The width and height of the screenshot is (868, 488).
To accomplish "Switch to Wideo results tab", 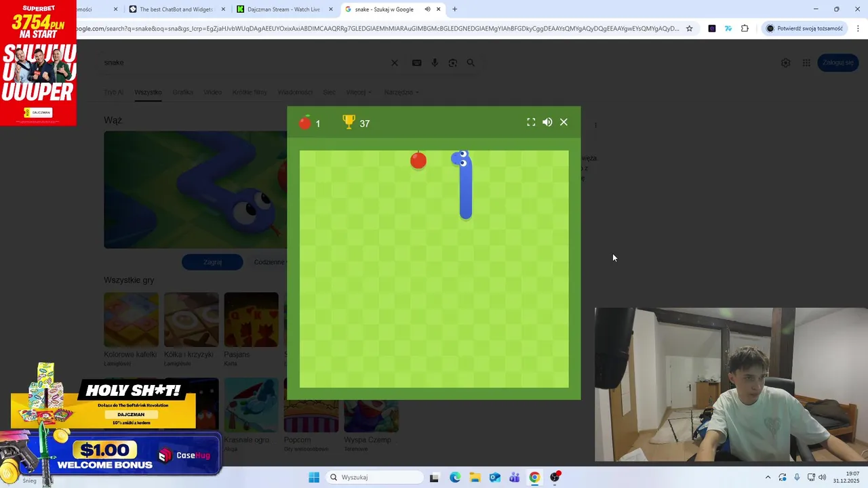I will click(x=213, y=92).
